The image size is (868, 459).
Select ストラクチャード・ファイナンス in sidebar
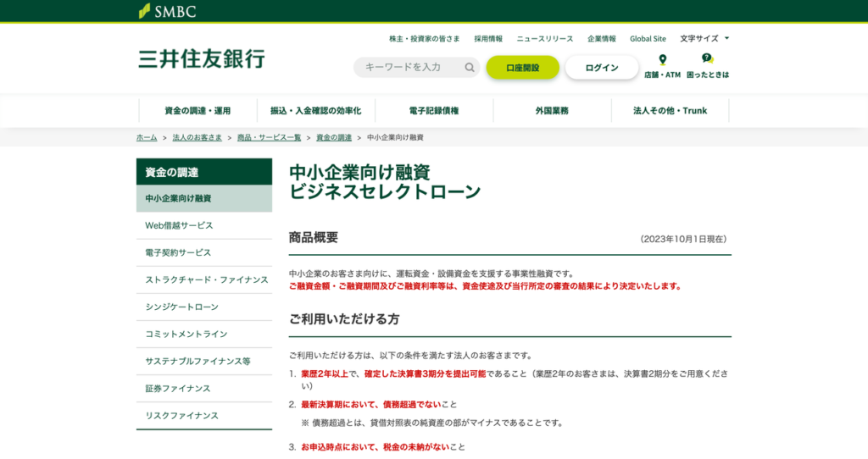pyautogui.click(x=204, y=279)
